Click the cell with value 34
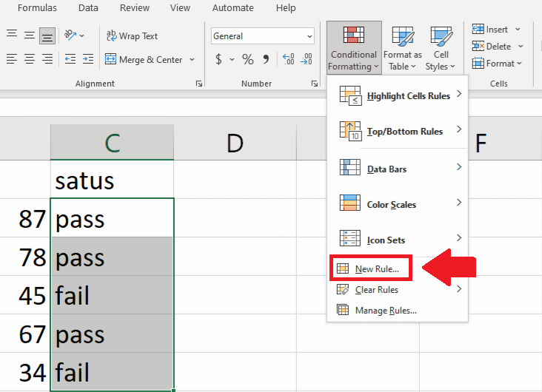This screenshot has height=392, width=542. (25, 372)
